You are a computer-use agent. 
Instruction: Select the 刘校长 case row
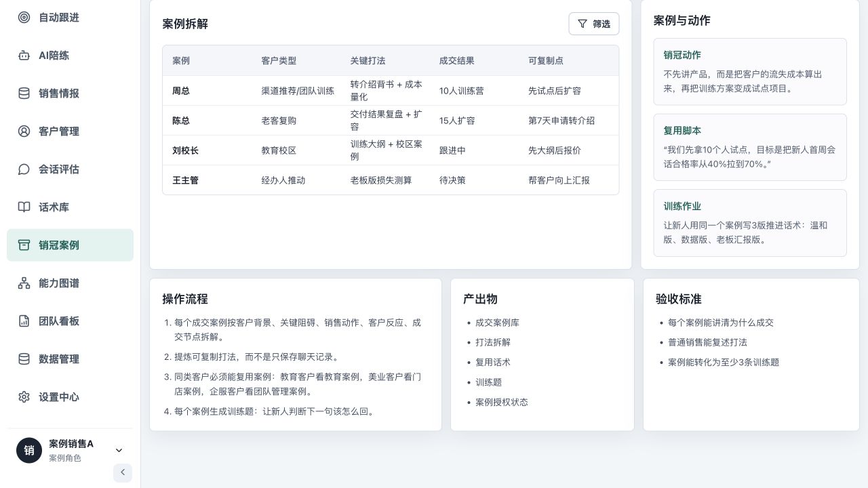pyautogui.click(x=391, y=150)
